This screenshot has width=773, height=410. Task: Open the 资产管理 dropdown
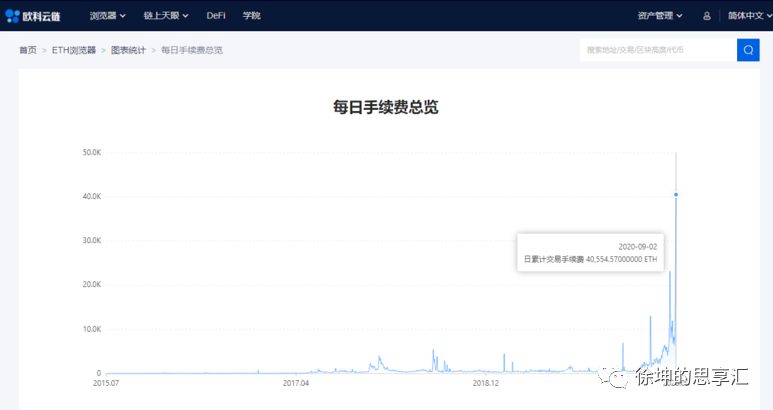[660, 16]
